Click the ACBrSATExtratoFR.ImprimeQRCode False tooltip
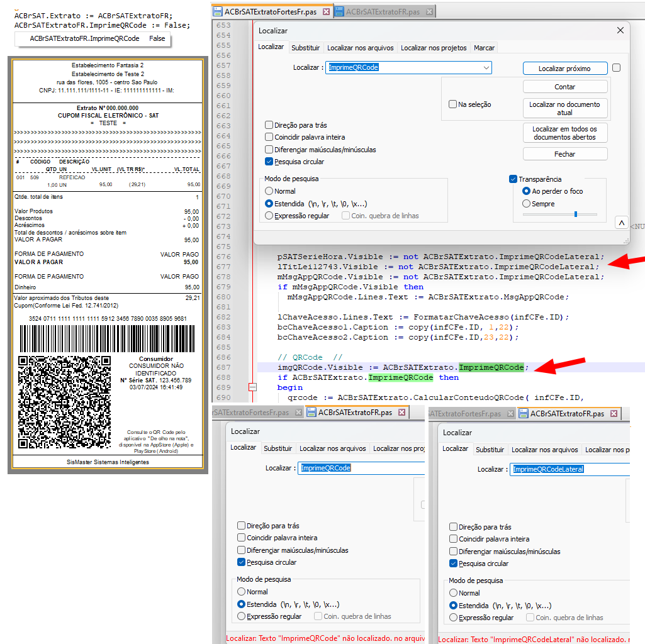Viewport: 645px width, 644px height. coord(93,39)
